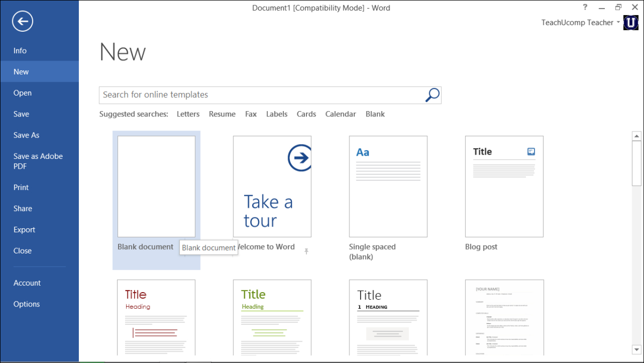Click the blue "Aa" icon on Single spaced template

pyautogui.click(x=363, y=152)
